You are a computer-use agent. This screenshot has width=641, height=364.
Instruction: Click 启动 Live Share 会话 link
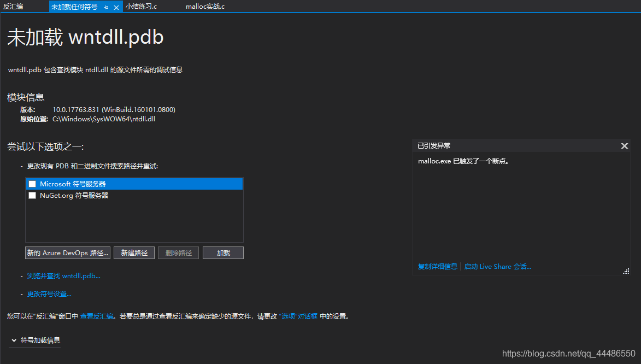pos(497,267)
